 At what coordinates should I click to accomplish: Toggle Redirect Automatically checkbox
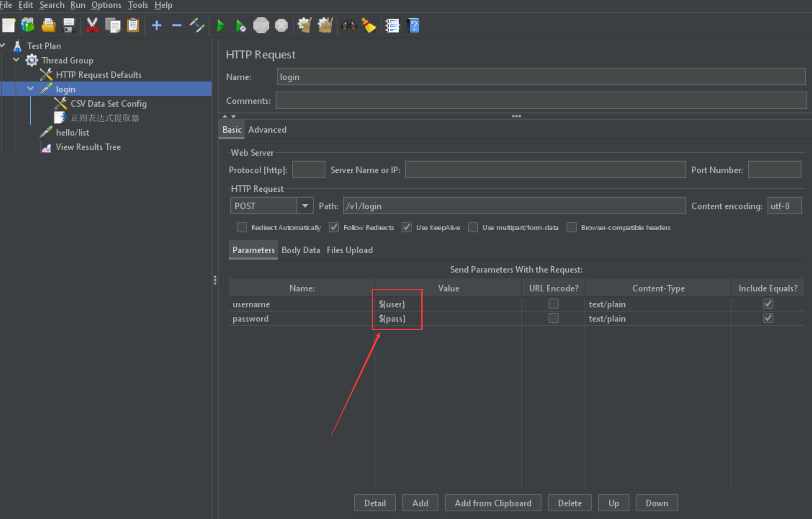(242, 227)
